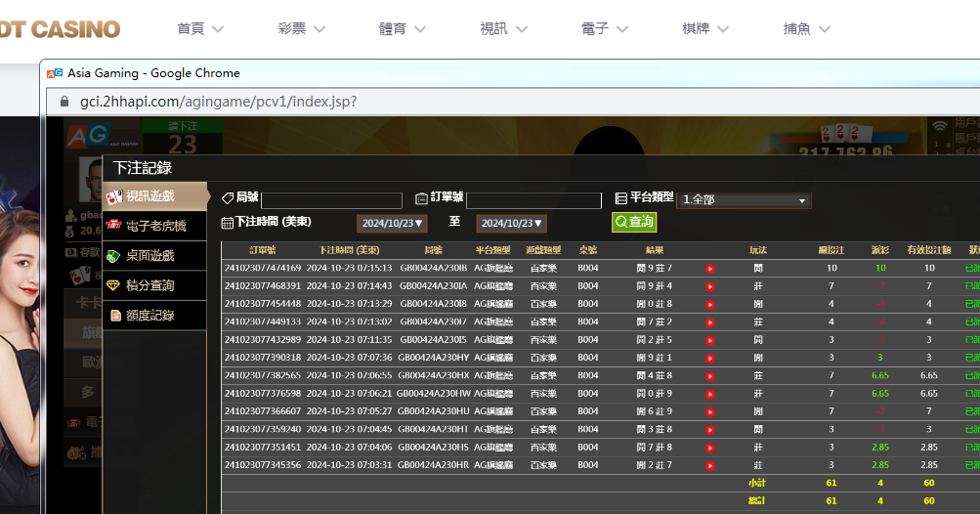The width and height of the screenshot is (980, 514).
Task: Open the 平台類型 platform type dropdown
Action: [744, 199]
